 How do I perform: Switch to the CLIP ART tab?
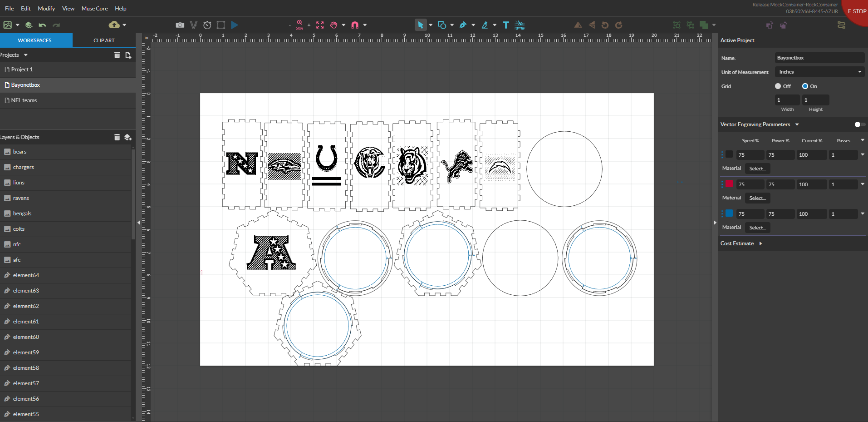104,40
